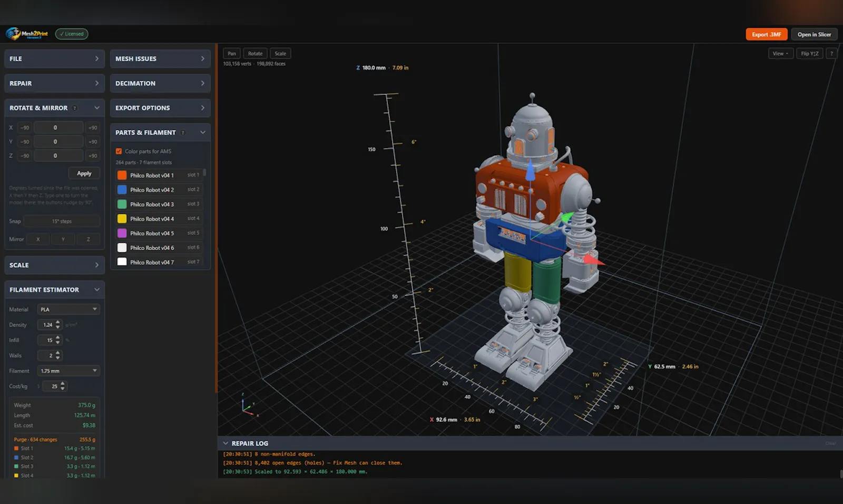The width and height of the screenshot is (843, 504).
Task: Expand the DECIMATION panel
Action: tap(160, 83)
